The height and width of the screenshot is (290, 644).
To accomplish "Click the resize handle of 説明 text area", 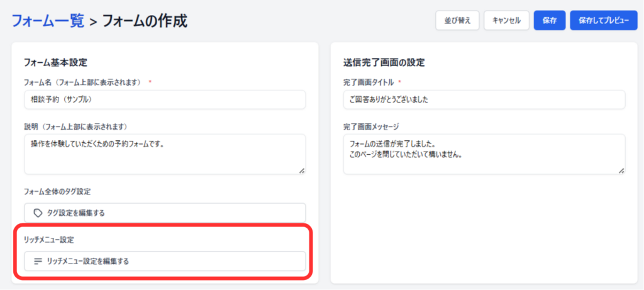I will [x=302, y=170].
